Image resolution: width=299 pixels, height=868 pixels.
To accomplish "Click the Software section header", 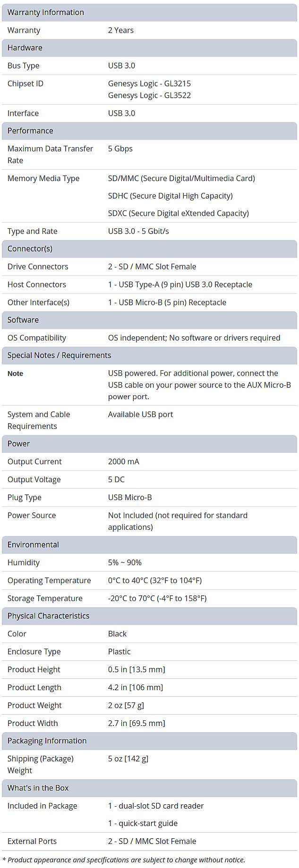I will pyautogui.click(x=23, y=320).
